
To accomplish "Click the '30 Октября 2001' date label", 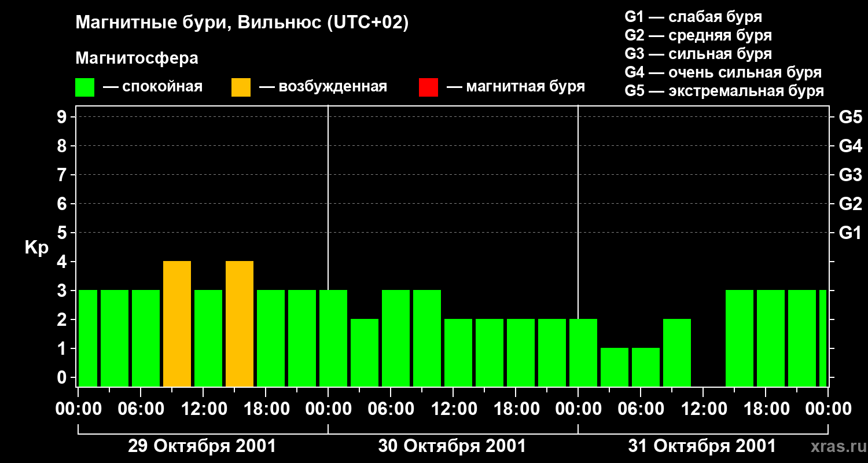I will point(452,446).
